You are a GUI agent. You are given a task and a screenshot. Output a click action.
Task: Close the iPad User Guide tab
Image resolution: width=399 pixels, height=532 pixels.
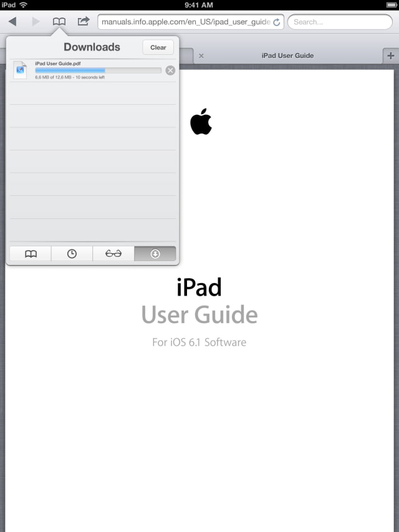pyautogui.click(x=201, y=56)
